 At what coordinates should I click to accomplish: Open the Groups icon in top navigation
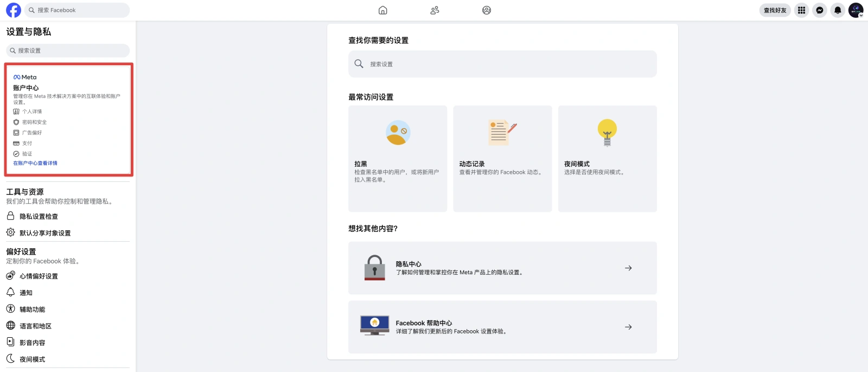487,10
